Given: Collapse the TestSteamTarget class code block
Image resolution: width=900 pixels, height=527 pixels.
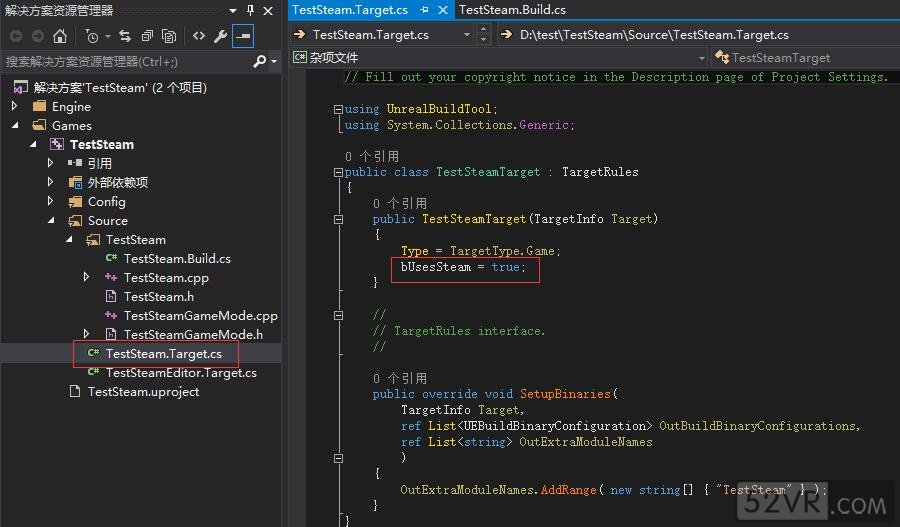Looking at the screenshot, I should (338, 172).
